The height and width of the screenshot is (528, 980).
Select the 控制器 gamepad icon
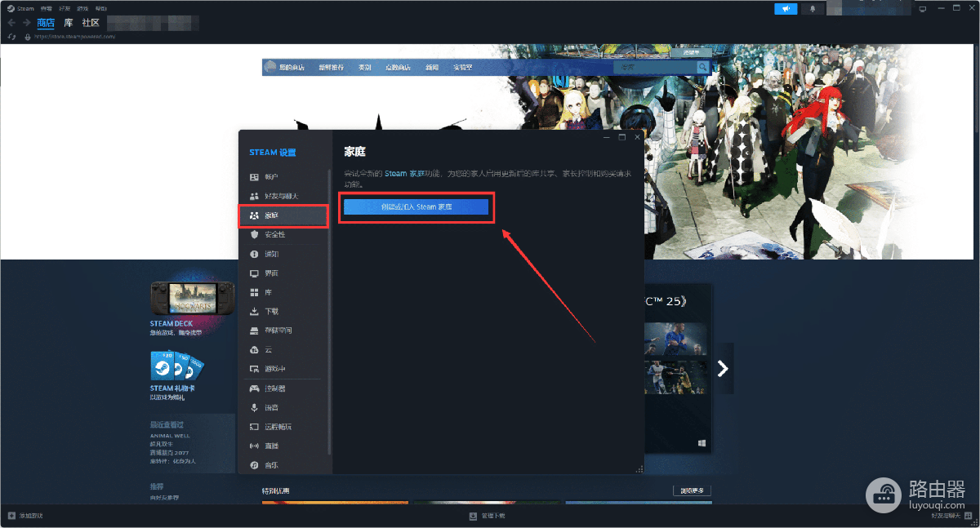coord(254,388)
